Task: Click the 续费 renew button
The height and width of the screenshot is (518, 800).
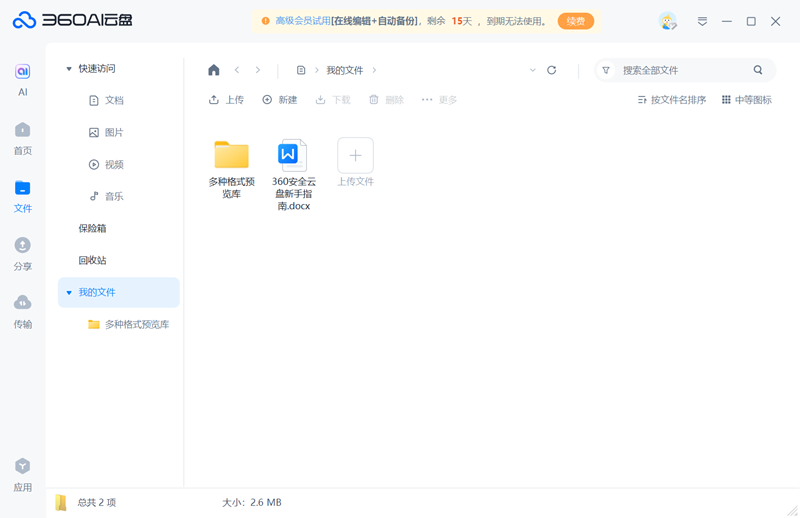Action: (x=576, y=21)
